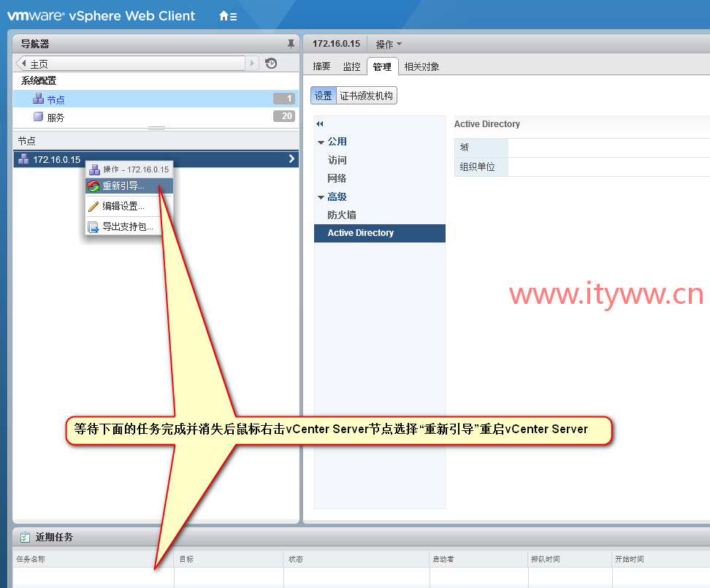Click the vmware vSphere Web Client logo

[x=101, y=16]
